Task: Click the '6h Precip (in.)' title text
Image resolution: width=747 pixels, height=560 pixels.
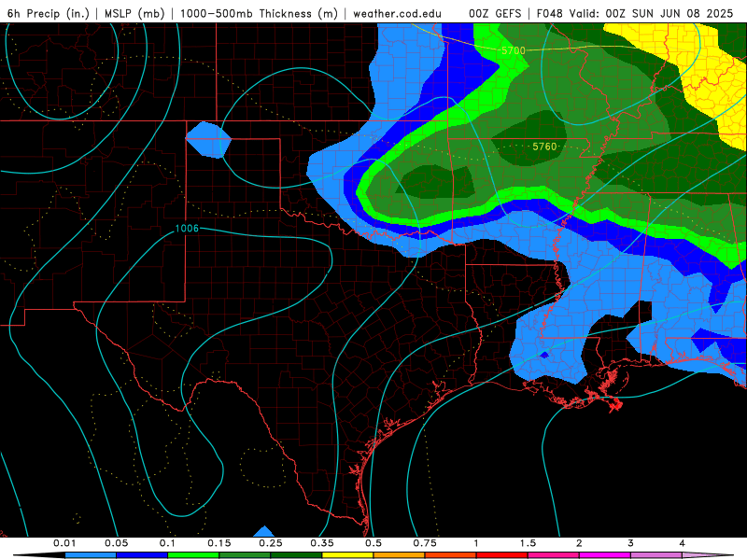Action: 49,13
